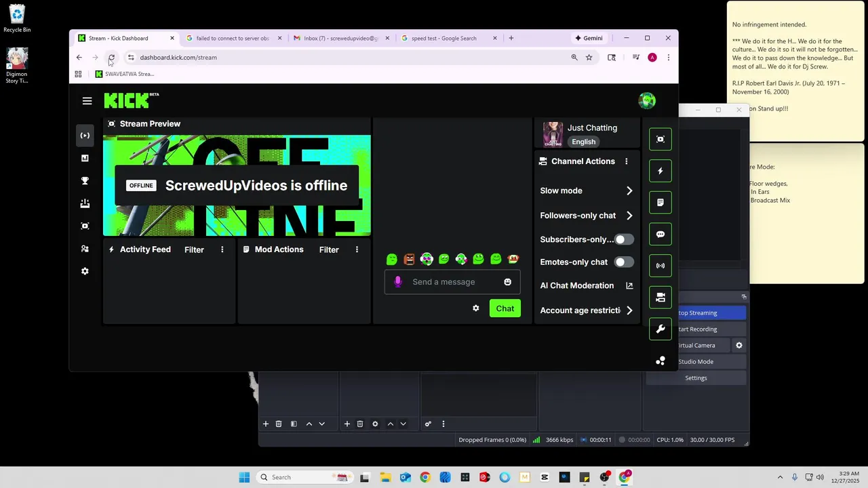The height and width of the screenshot is (488, 868).
Task: Click the Just Chatting category thumbnail
Action: (553, 134)
